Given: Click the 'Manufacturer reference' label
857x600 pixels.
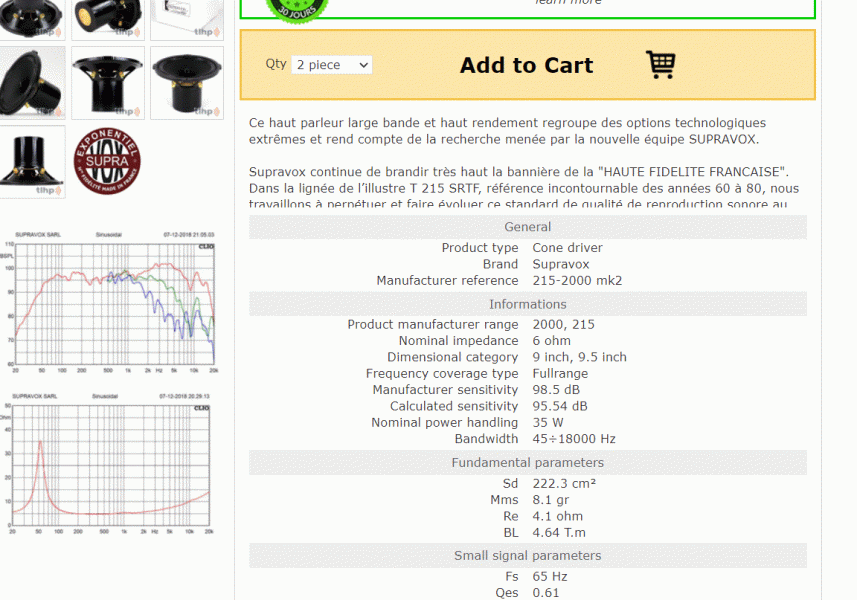Looking at the screenshot, I should (447, 280).
